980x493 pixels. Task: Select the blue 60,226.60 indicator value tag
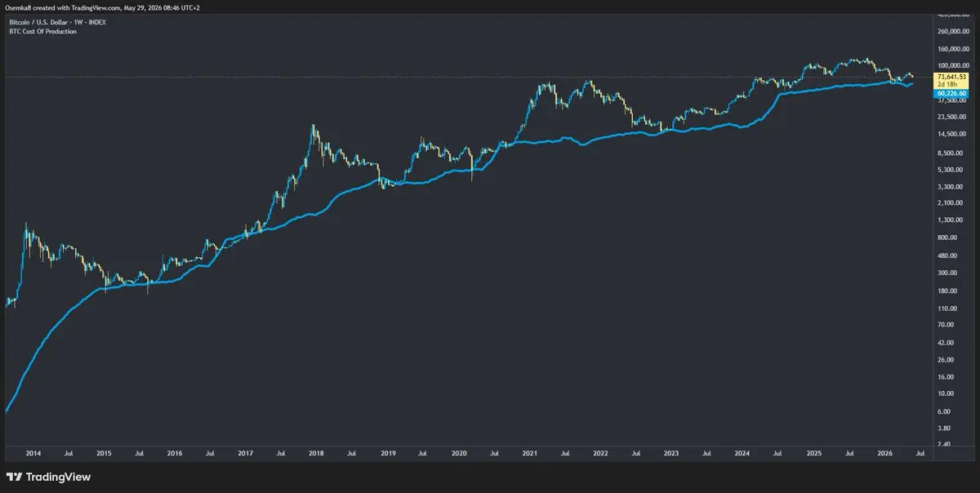tap(951, 94)
